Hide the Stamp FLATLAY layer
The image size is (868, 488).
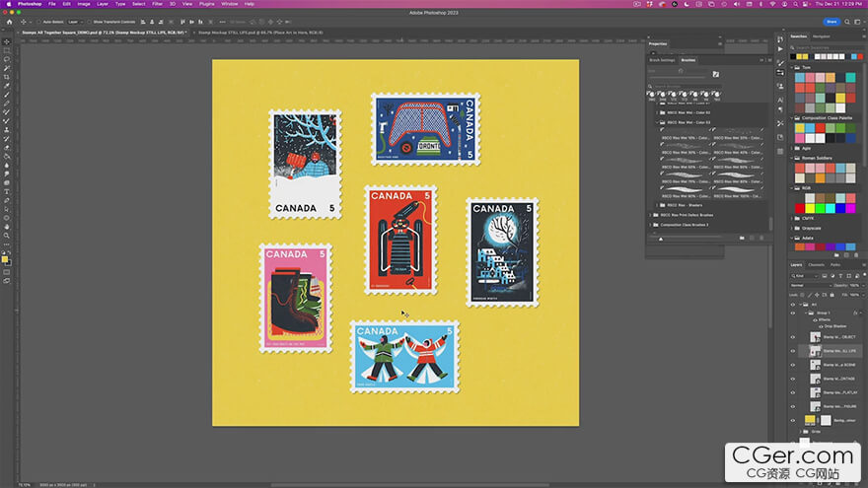[793, 392]
